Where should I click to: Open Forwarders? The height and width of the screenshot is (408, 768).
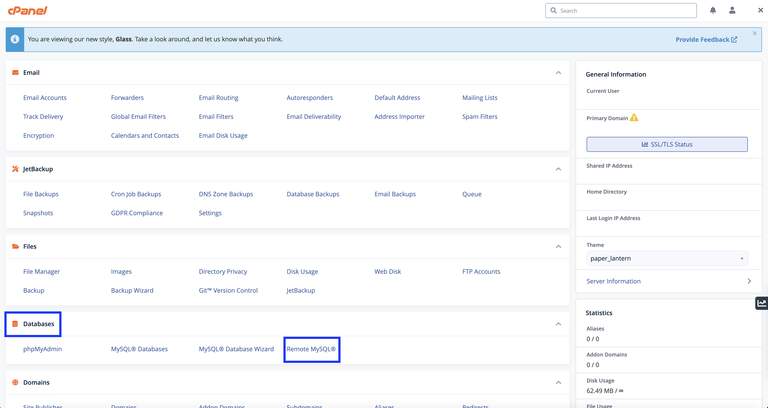pyautogui.click(x=127, y=98)
